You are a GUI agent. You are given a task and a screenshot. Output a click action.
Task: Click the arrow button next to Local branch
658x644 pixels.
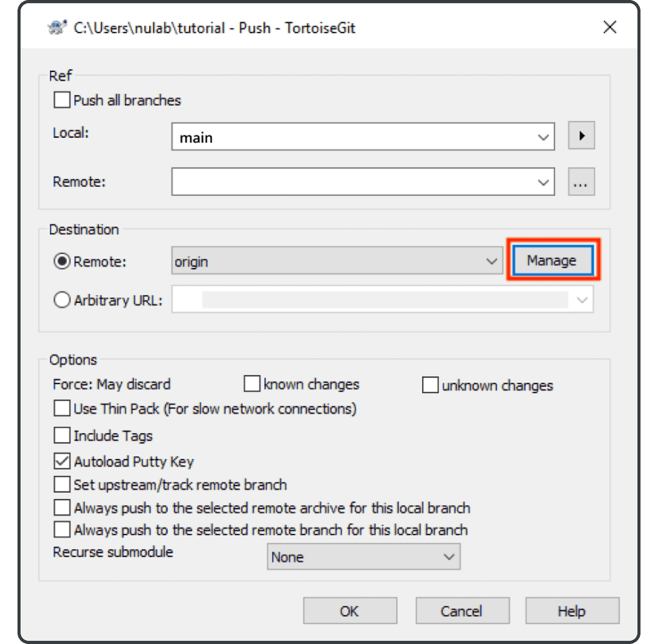[x=581, y=136]
